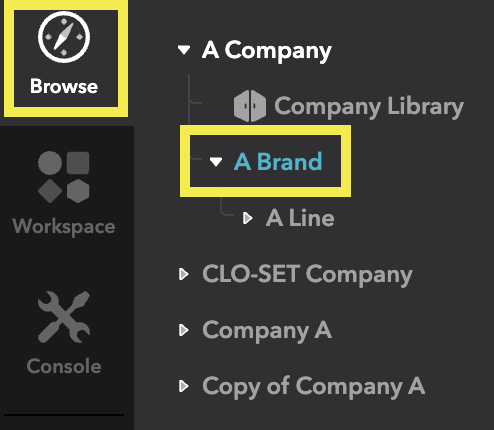Open the Workspace shapes icon
Viewport: 494px width, 430px height.
[x=64, y=177]
